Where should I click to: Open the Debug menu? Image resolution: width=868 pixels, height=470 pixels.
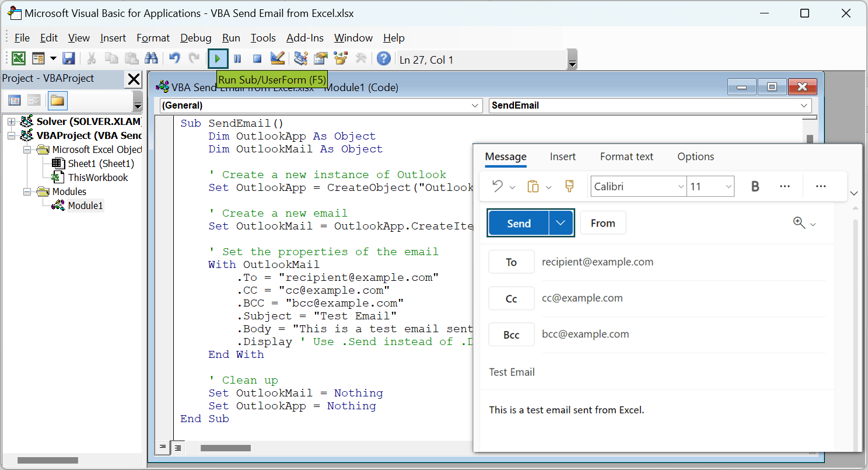coord(195,37)
